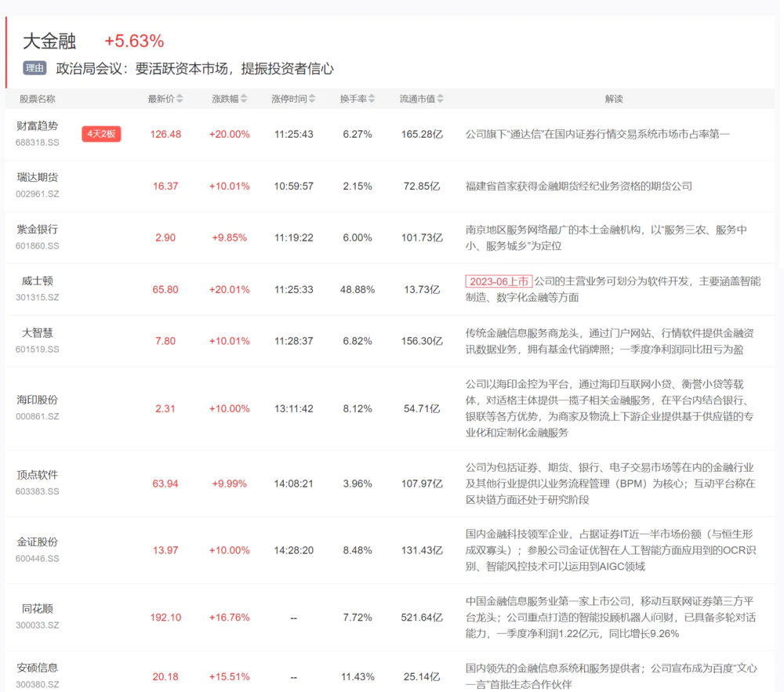Open stock 金证股份

37,542
